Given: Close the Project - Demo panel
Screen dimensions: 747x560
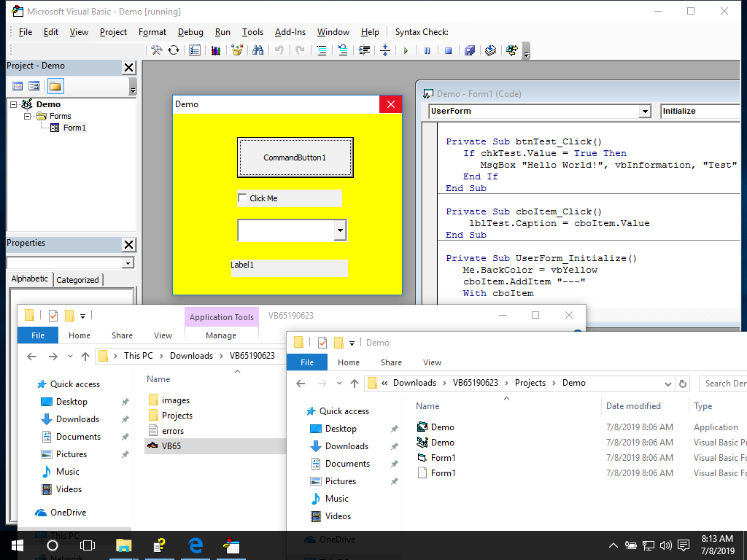Looking at the screenshot, I should (128, 67).
